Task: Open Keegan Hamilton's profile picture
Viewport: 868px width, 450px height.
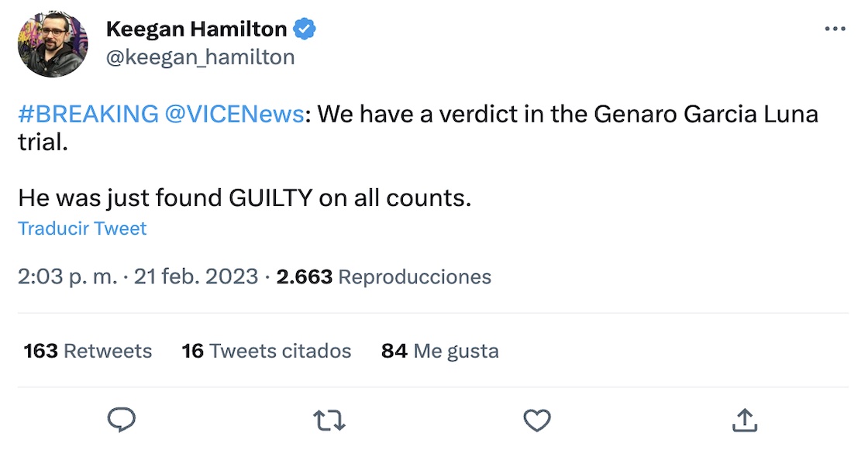Action: click(x=53, y=43)
